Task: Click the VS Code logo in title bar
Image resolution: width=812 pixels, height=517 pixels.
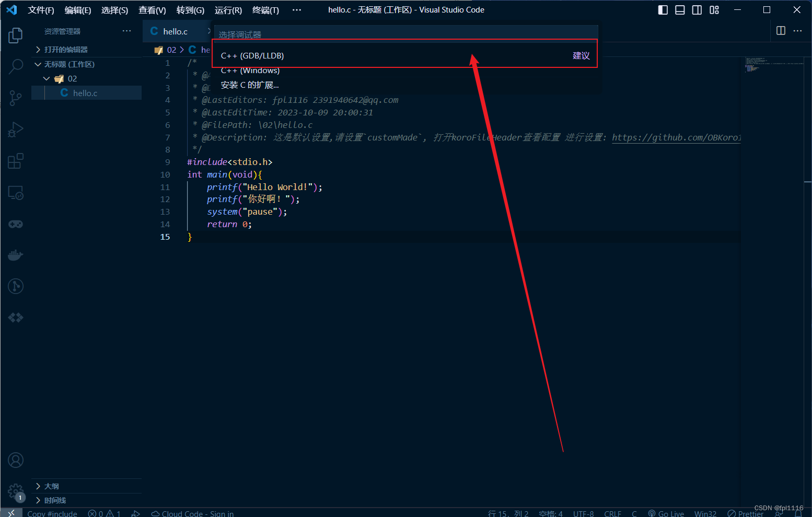Action: point(11,10)
